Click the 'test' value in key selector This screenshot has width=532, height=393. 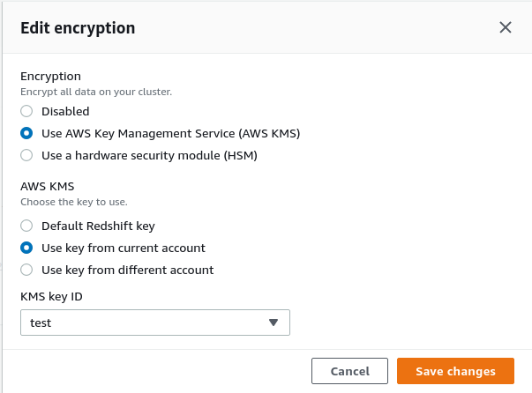(x=41, y=323)
